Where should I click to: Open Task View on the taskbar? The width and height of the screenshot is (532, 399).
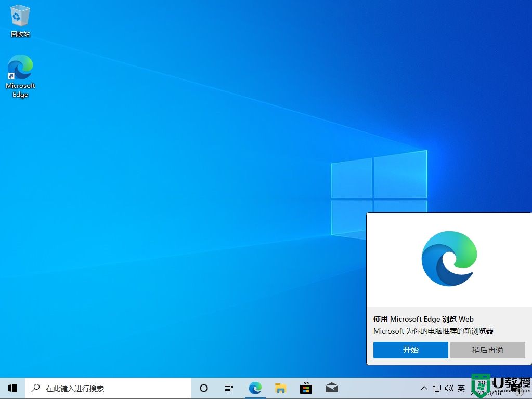[229, 388]
